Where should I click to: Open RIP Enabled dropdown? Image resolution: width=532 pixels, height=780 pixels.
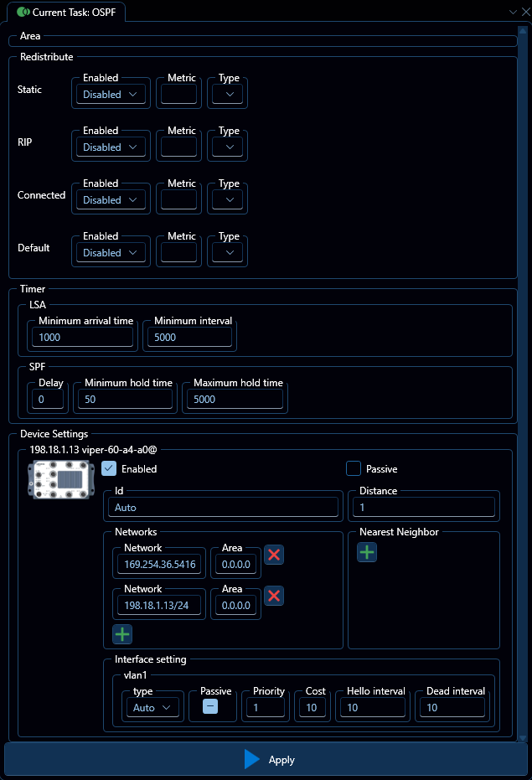click(x=111, y=147)
